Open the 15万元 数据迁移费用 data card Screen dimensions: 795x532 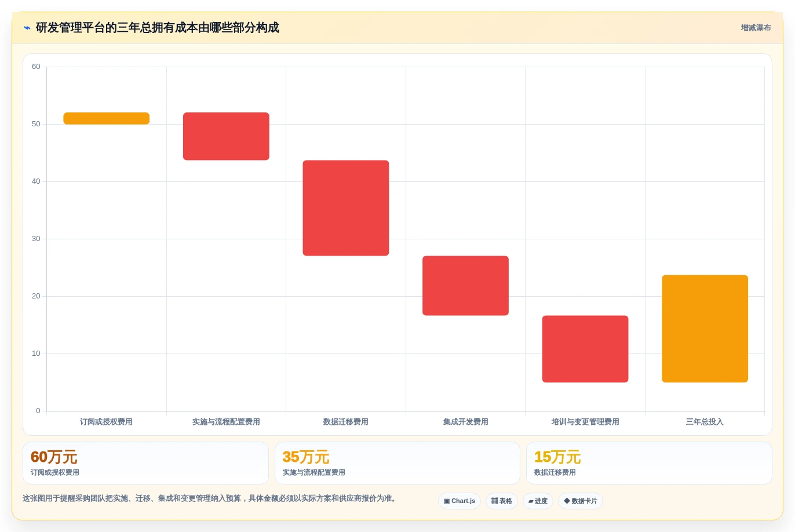tap(649, 463)
